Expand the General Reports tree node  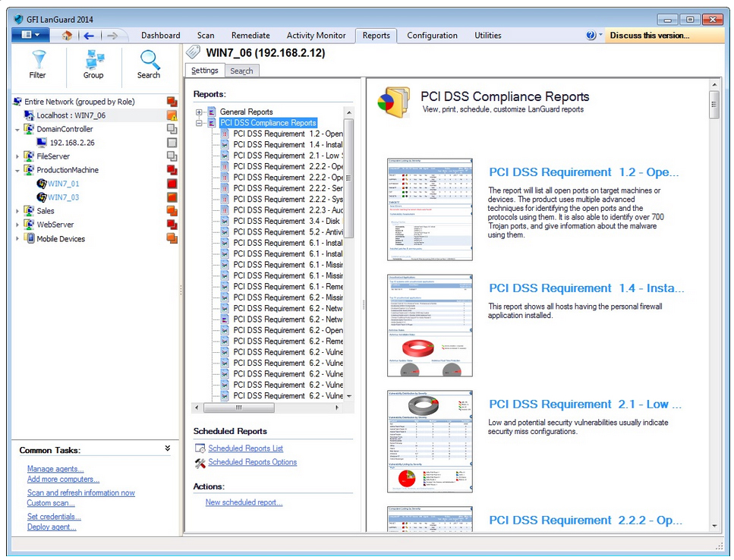point(199,112)
